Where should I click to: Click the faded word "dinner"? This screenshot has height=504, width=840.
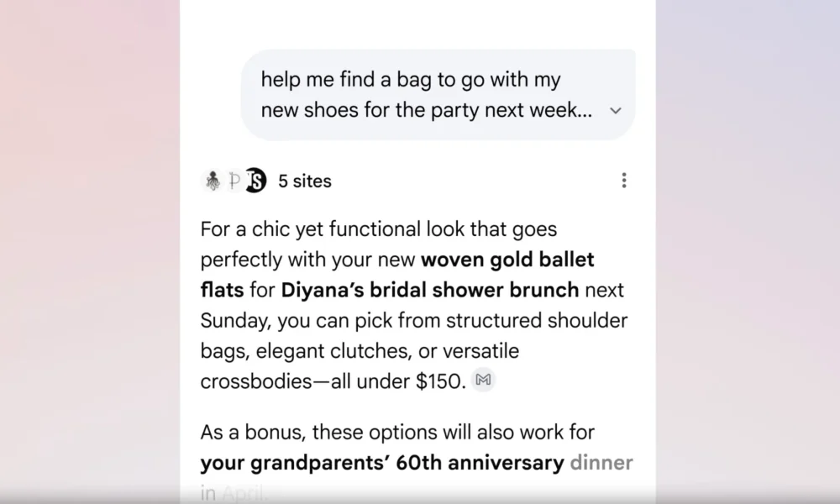tap(601, 463)
